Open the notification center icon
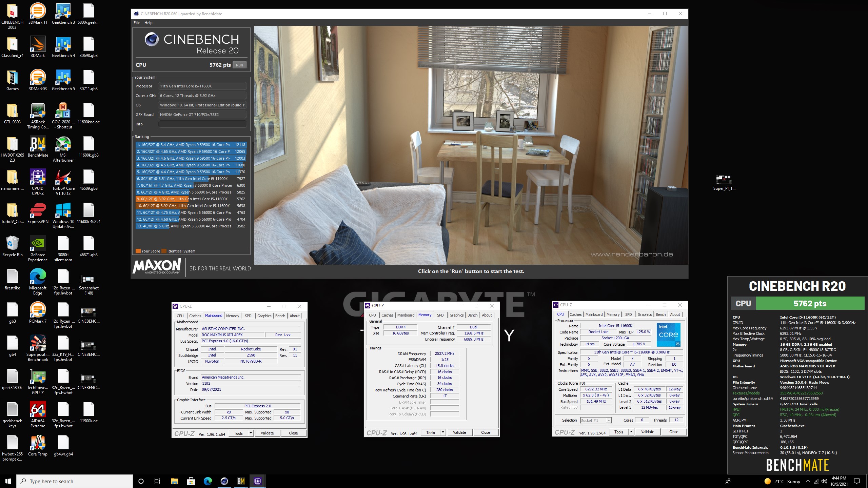 click(x=857, y=481)
